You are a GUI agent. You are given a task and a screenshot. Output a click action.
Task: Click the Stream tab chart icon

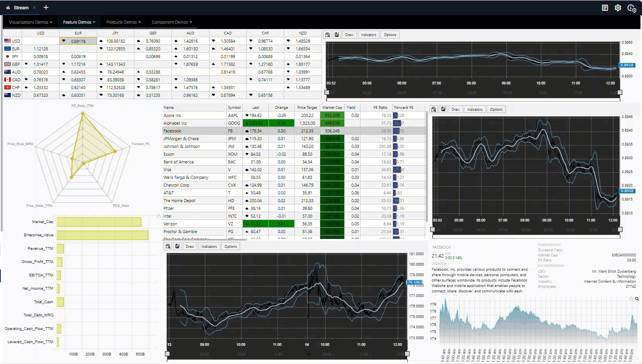(9, 7)
